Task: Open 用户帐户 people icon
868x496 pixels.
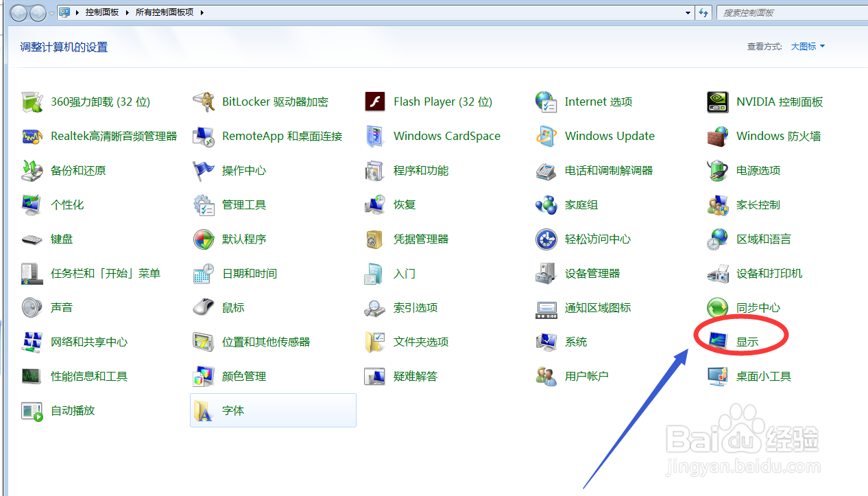Action: point(546,377)
